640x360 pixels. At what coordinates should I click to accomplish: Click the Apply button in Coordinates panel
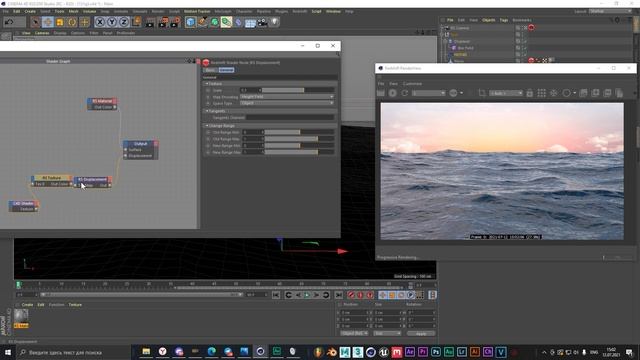421,333
